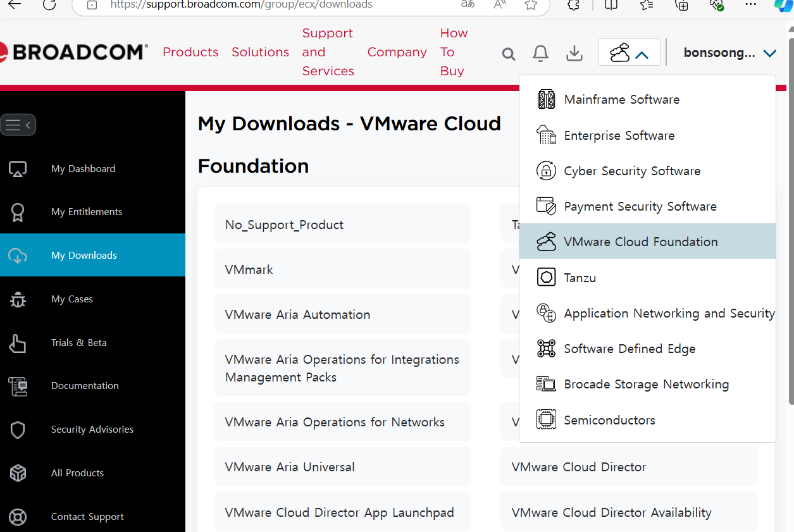Click the Contact Support lifebuoy icon

point(18,517)
